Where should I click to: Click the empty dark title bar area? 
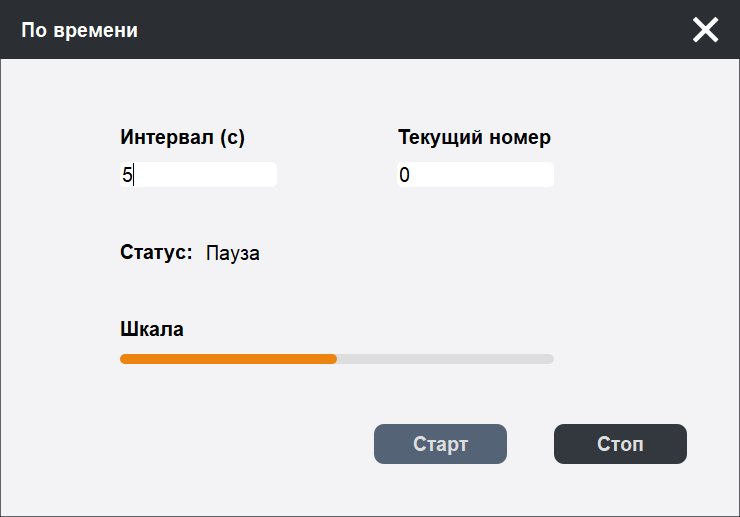point(400,30)
